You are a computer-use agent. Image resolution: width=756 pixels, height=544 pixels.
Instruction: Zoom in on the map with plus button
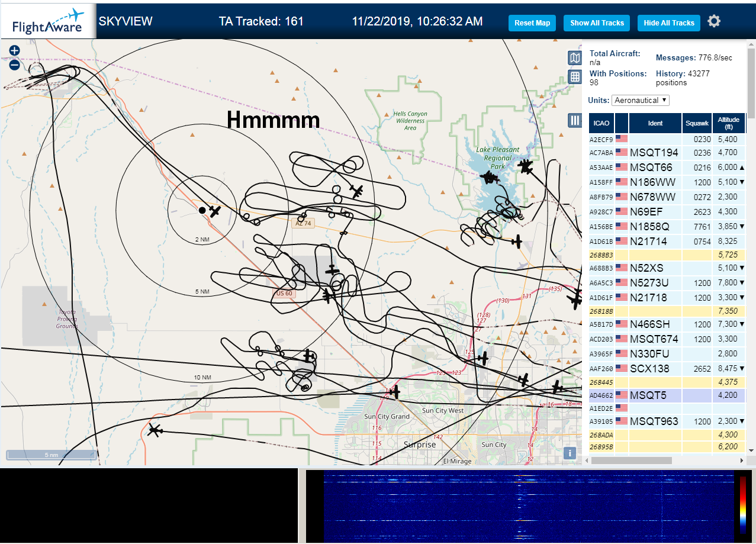[14, 51]
